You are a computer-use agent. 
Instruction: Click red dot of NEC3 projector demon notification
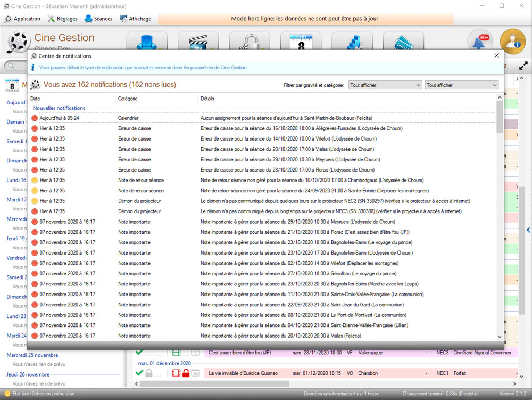click(x=34, y=211)
